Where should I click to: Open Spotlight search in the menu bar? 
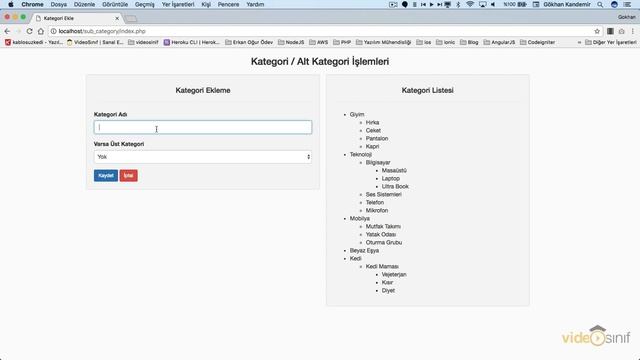point(600,4)
